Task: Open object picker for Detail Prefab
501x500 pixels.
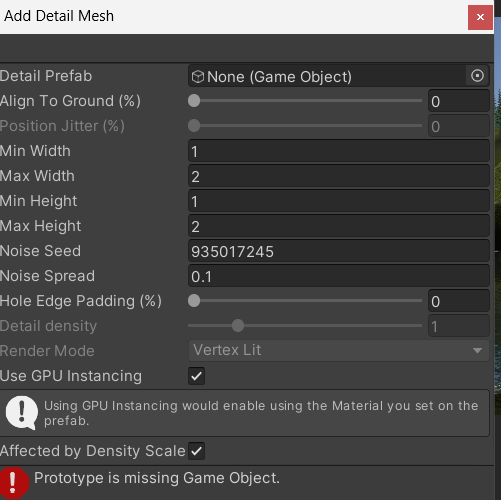Action: click(477, 76)
